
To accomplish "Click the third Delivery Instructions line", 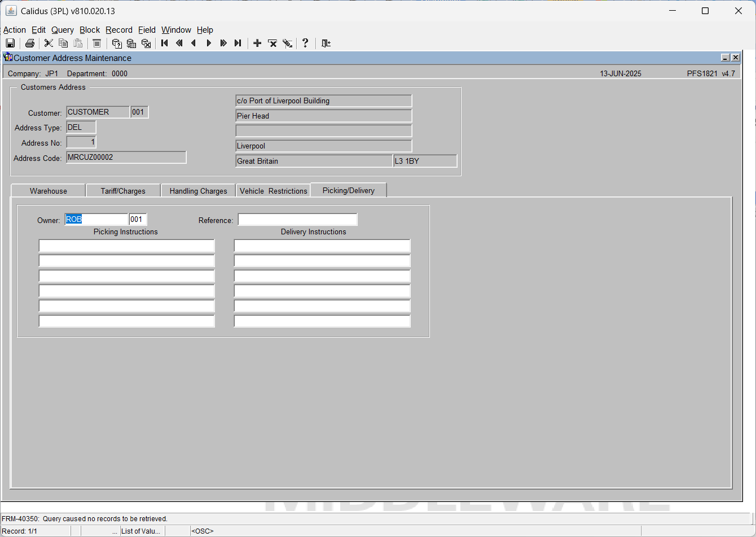I will coord(322,276).
